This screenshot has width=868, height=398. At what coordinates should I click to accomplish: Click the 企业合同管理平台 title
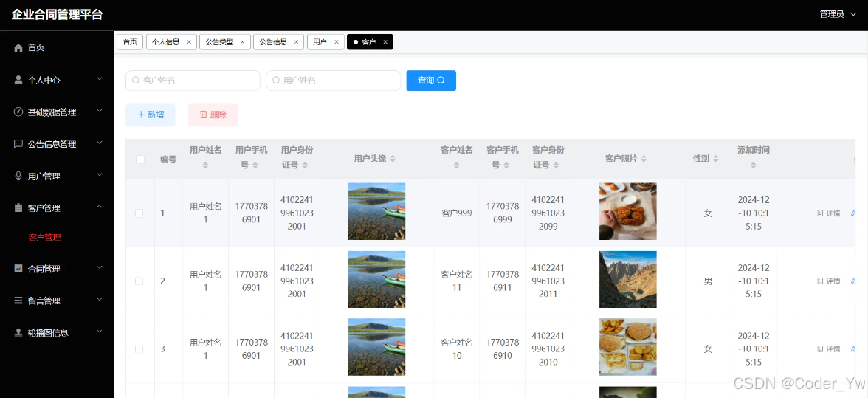(57, 15)
